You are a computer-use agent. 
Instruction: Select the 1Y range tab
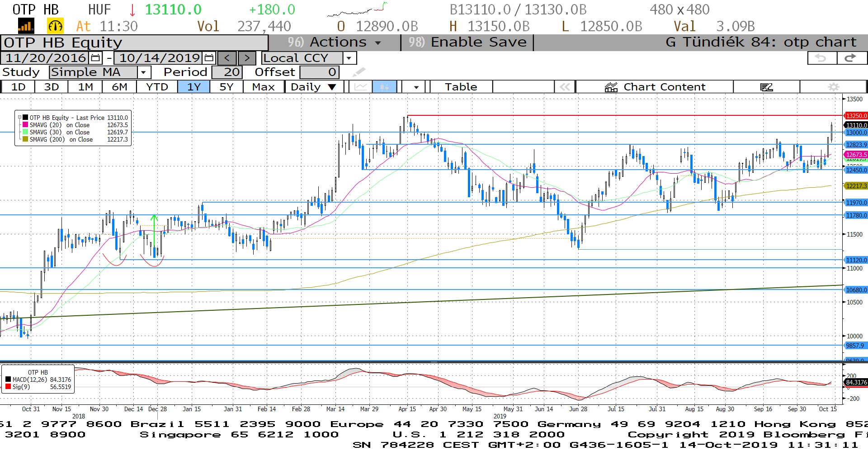click(x=194, y=87)
